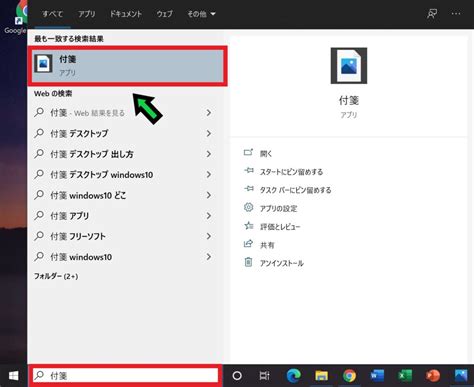
Task: Switch to the ウェブ tab
Action: pyautogui.click(x=165, y=14)
